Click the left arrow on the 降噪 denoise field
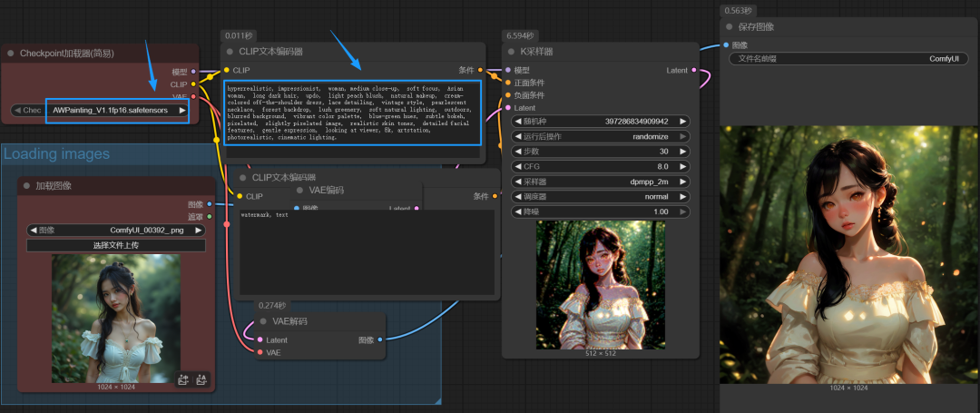The width and height of the screenshot is (980, 413). (x=518, y=211)
